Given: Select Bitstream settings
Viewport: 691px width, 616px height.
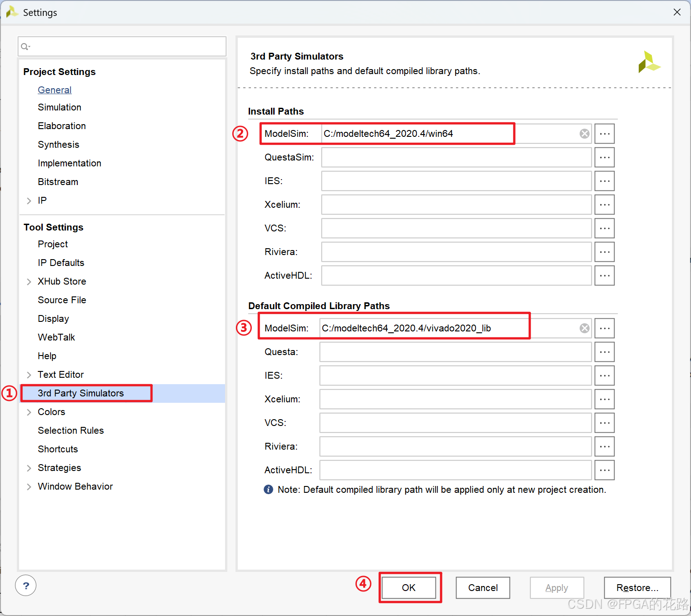Looking at the screenshot, I should click(x=58, y=182).
